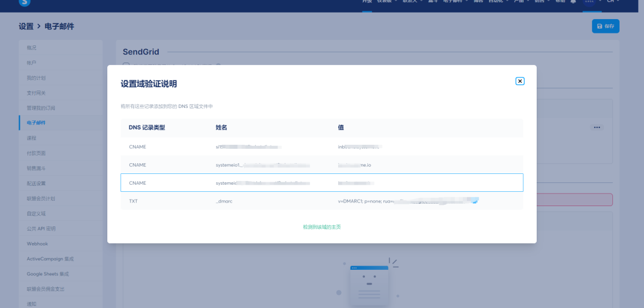The image size is (644, 308).
Task: Click the _dmarc name cell
Action: click(224, 201)
